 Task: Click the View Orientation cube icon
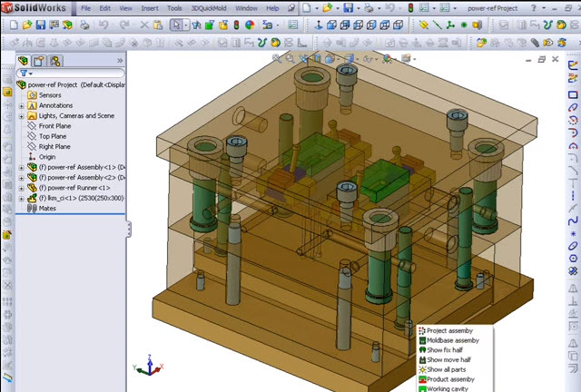coord(330,58)
